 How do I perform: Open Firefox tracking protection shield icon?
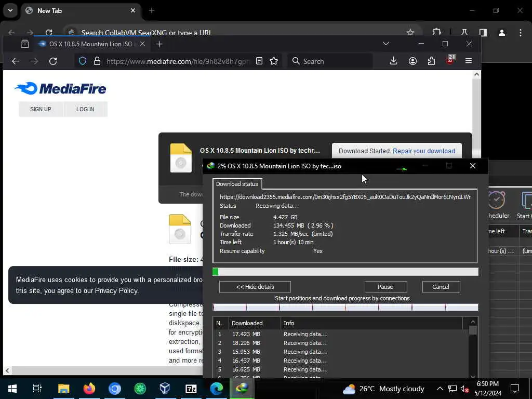click(83, 61)
